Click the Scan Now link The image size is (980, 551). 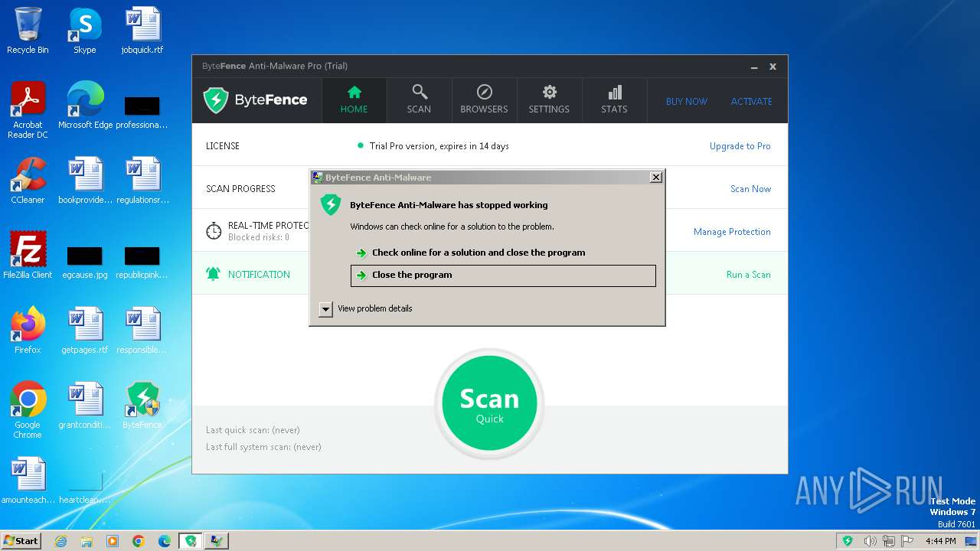(x=750, y=189)
